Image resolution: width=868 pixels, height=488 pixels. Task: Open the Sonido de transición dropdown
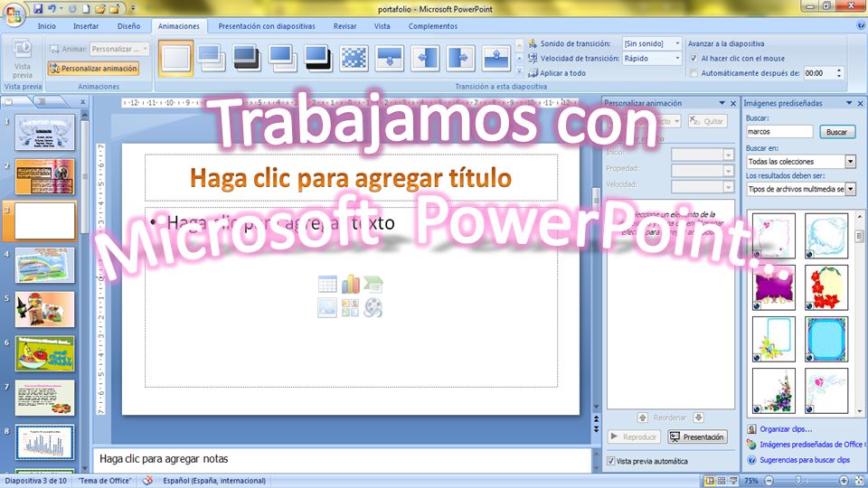point(677,43)
